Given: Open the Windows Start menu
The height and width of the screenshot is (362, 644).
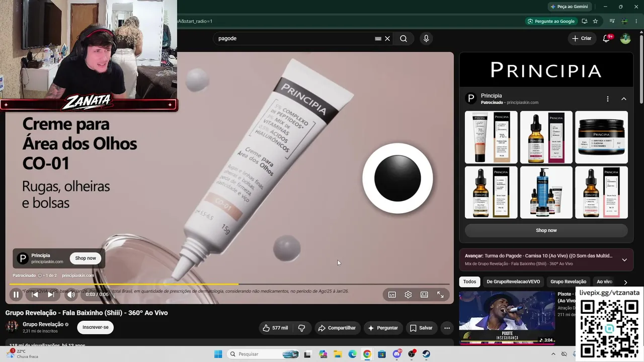Looking at the screenshot, I should (218, 354).
